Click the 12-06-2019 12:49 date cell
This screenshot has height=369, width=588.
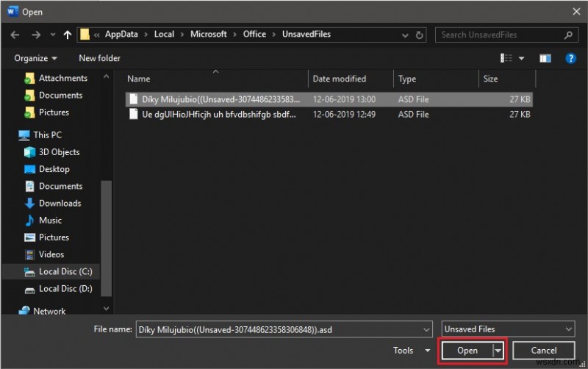pyautogui.click(x=344, y=115)
